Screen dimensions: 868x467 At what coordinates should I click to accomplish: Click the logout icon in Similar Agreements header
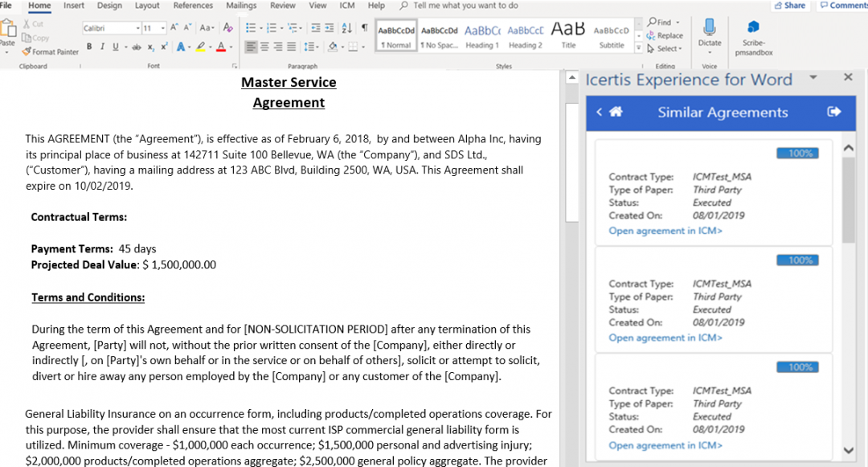pyautogui.click(x=833, y=113)
